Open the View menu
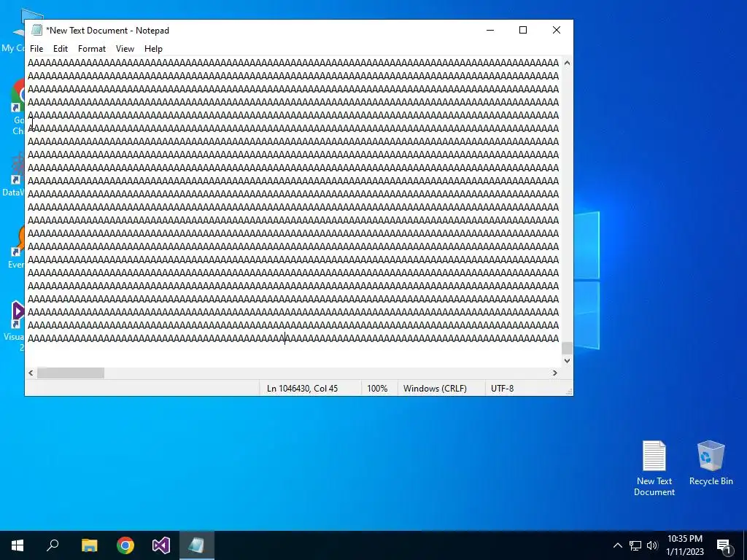Viewport: 747px width, 560px height. point(125,49)
